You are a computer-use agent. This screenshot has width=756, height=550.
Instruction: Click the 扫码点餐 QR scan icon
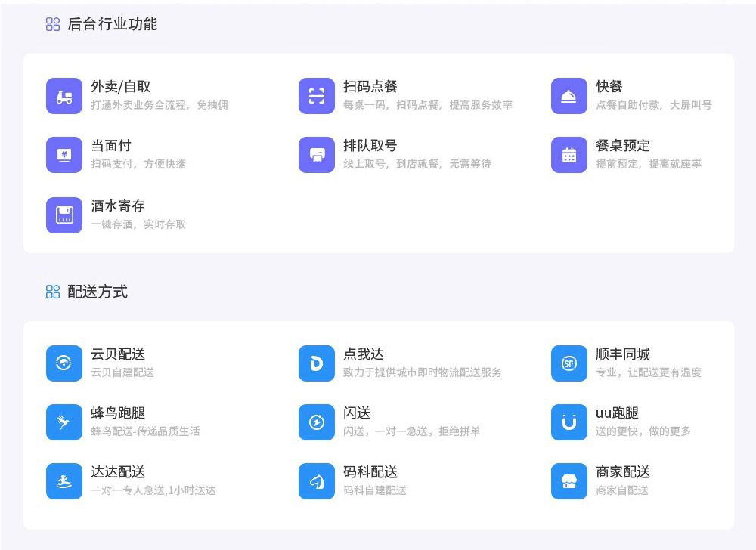pos(317,96)
